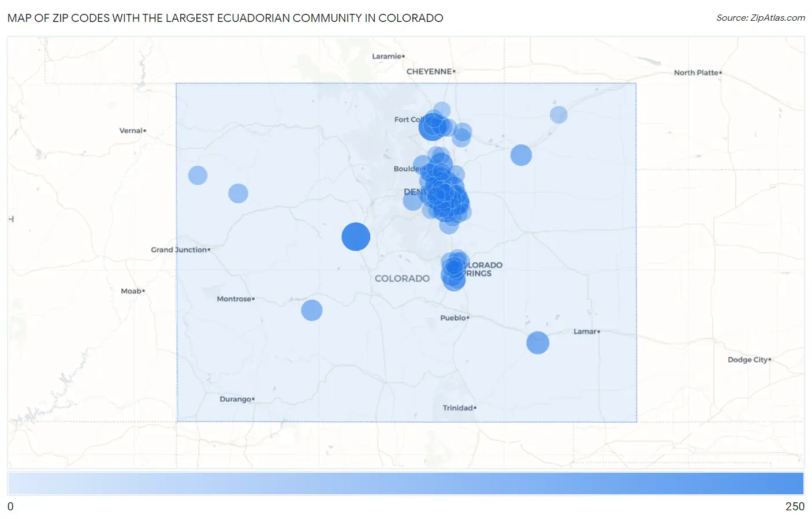
Task: Click the color gradient legend bar
Action: tap(406, 483)
